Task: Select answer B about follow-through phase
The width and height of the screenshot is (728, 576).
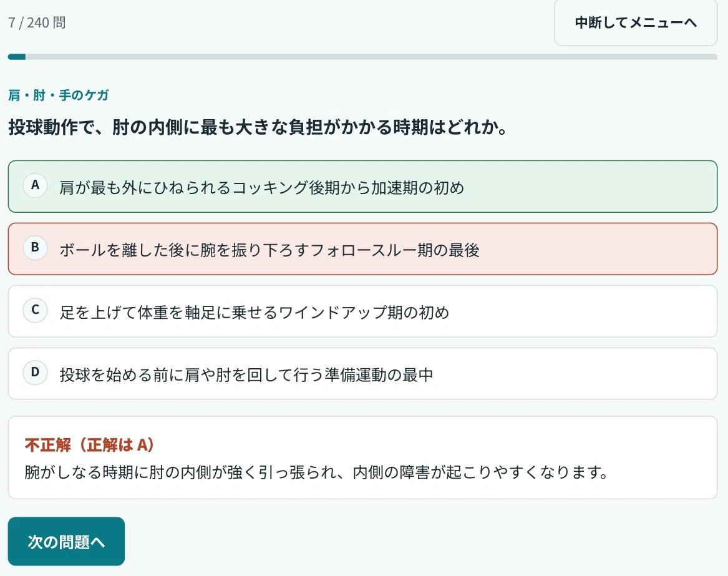Action: click(362, 249)
